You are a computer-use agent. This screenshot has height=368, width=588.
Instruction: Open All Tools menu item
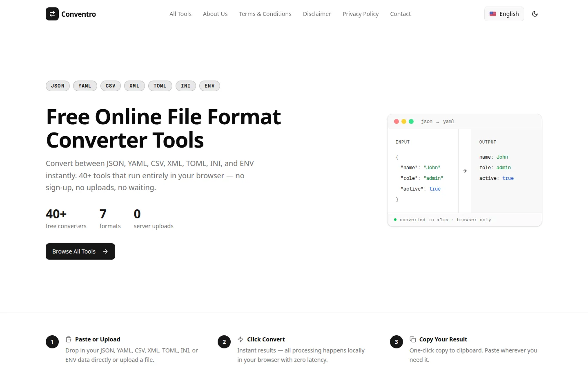[180, 14]
